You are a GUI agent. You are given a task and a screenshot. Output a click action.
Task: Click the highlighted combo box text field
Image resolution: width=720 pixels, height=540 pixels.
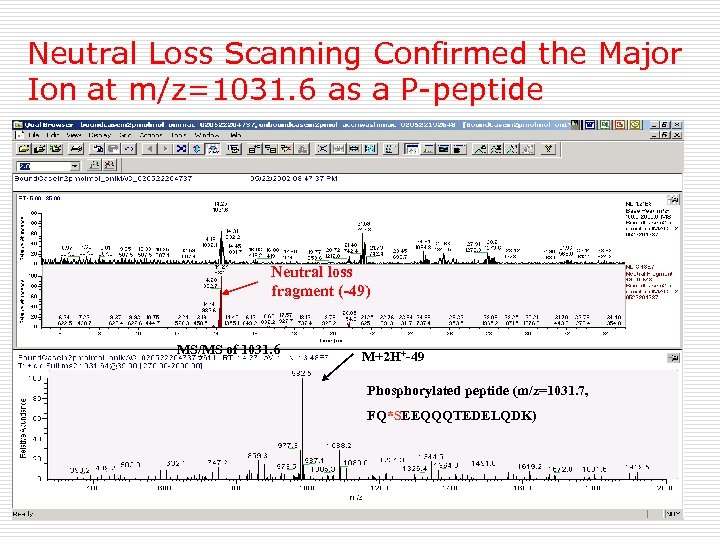[x=43, y=166]
